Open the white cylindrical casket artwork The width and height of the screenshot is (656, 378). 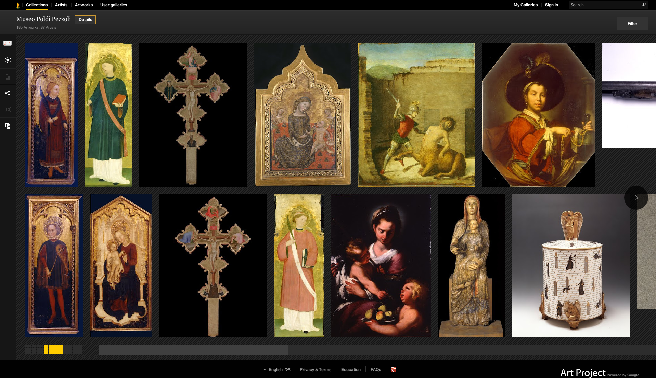coord(571,265)
